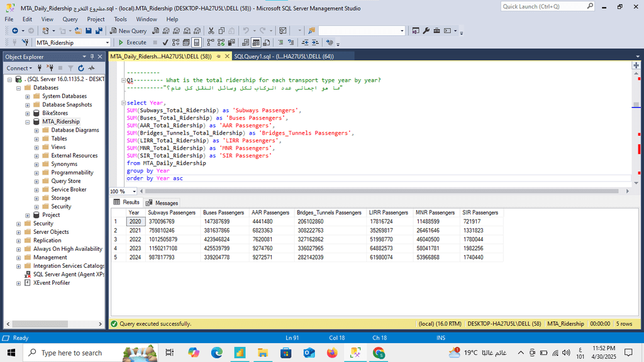
Task: Undo the last action
Action: click(x=246, y=31)
